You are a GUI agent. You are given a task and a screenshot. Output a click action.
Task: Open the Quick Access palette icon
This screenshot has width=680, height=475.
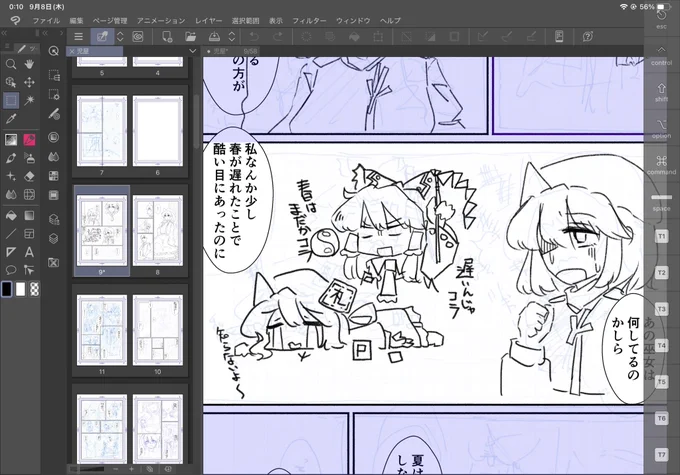53,51
